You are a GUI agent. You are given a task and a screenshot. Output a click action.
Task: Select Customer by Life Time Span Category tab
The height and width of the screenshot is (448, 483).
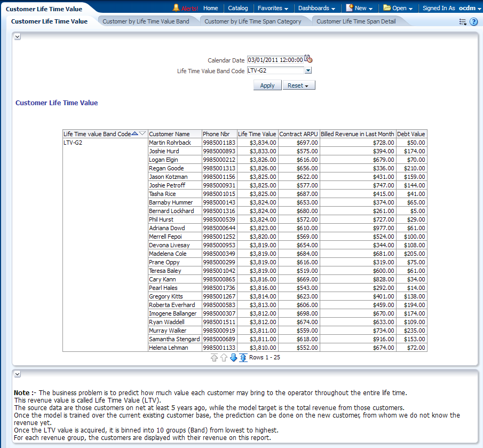point(252,21)
